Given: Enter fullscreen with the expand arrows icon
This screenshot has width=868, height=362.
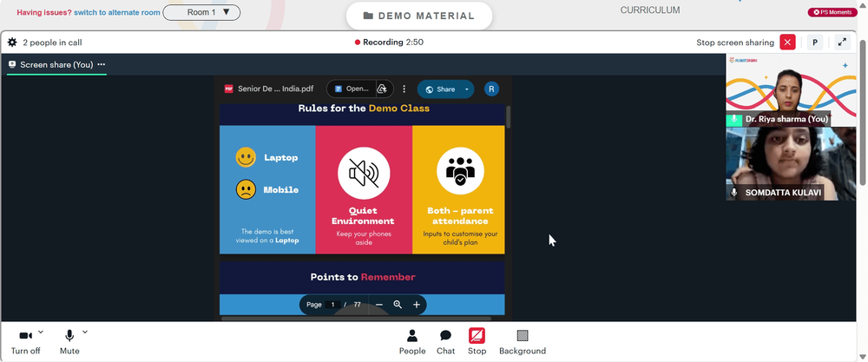Looking at the screenshot, I should click(842, 42).
